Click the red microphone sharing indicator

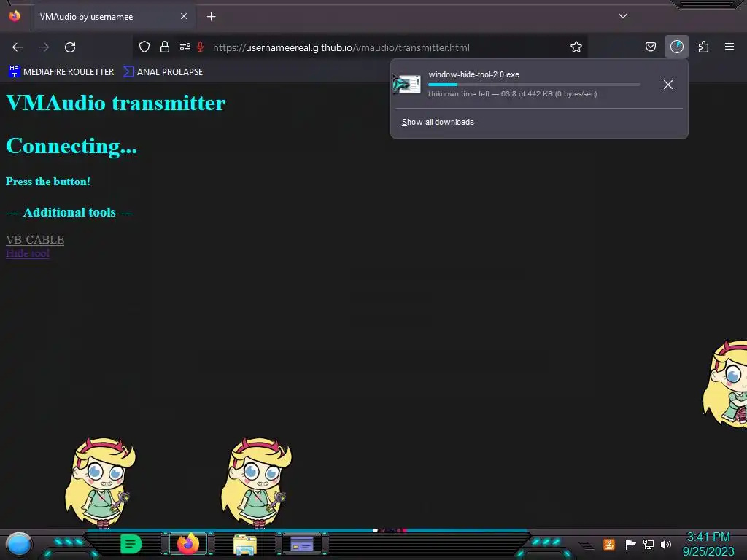(x=201, y=47)
